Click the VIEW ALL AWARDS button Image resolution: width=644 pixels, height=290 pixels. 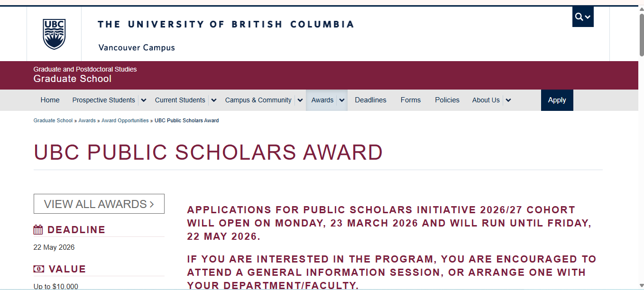(99, 204)
